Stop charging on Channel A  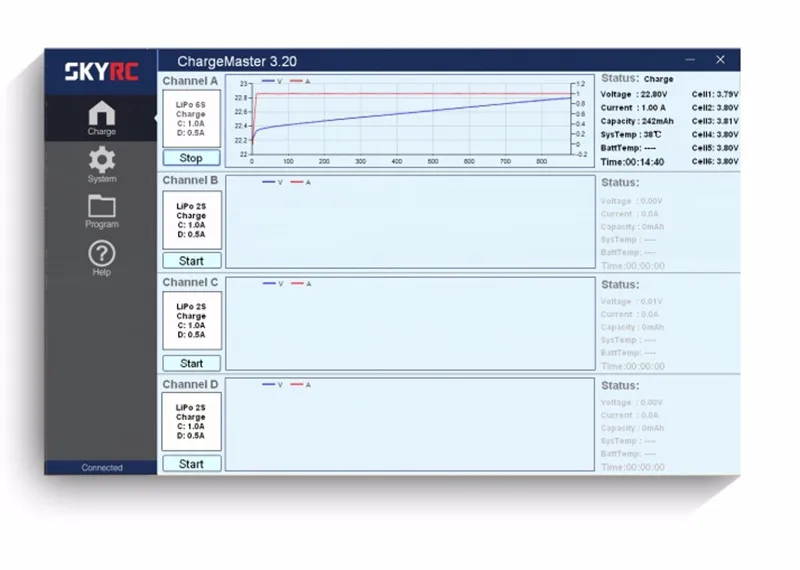[191, 158]
